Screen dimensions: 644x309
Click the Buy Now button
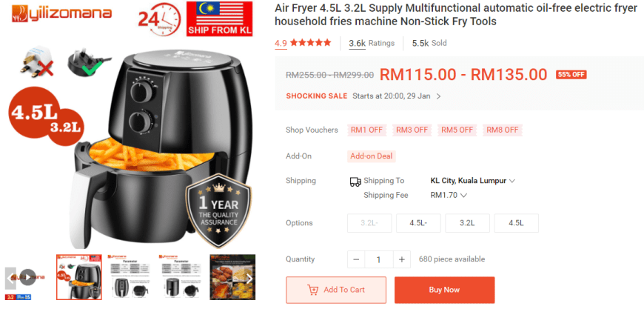(444, 290)
